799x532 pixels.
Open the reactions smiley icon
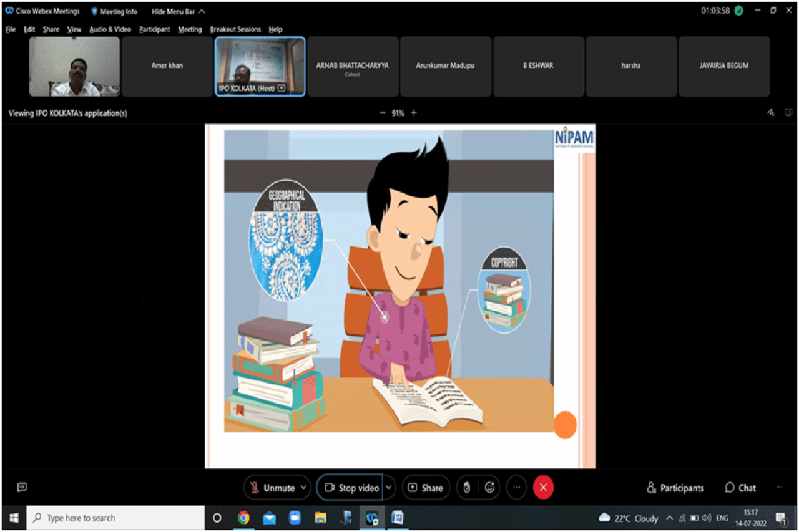(490, 488)
